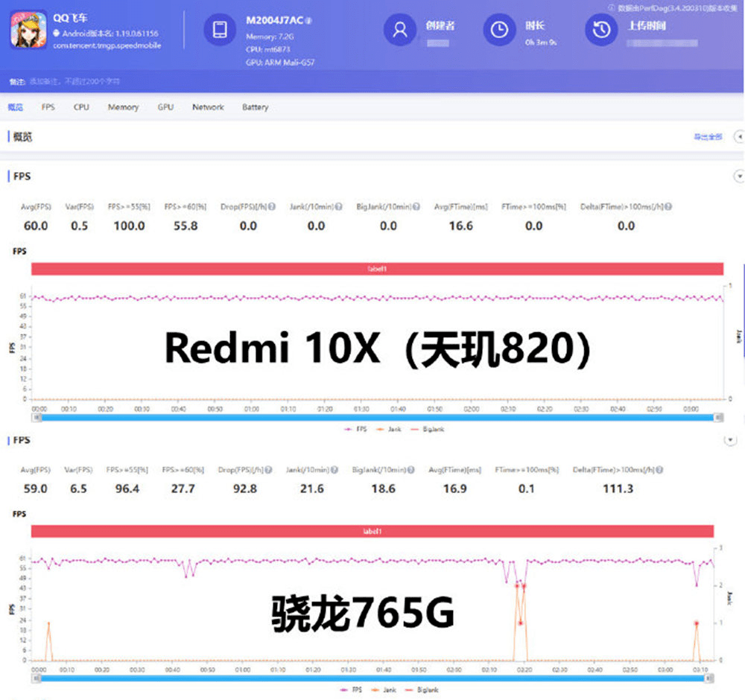745x700 pixels.
Task: Open help icon next to Drop(FPS) in top panel
Action: (272, 206)
